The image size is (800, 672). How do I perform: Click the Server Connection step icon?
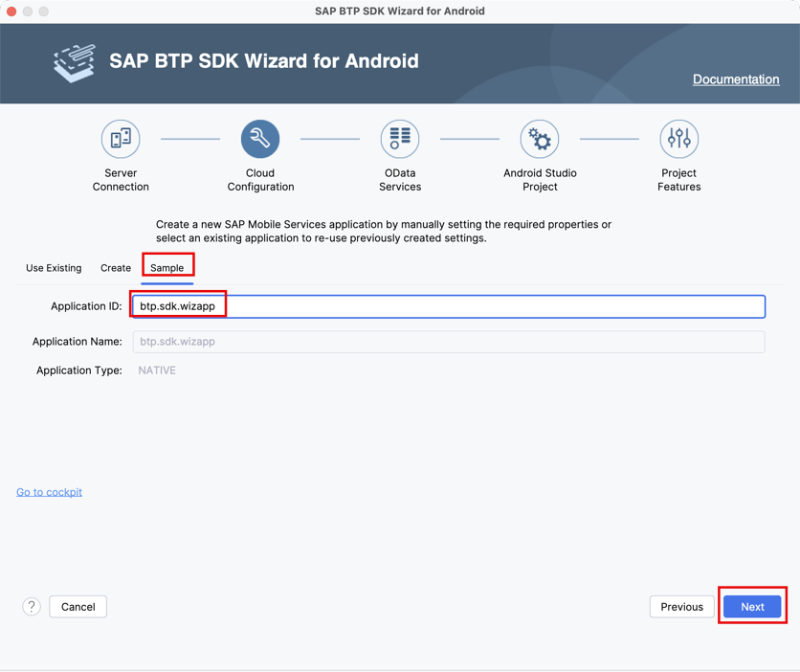[121, 139]
